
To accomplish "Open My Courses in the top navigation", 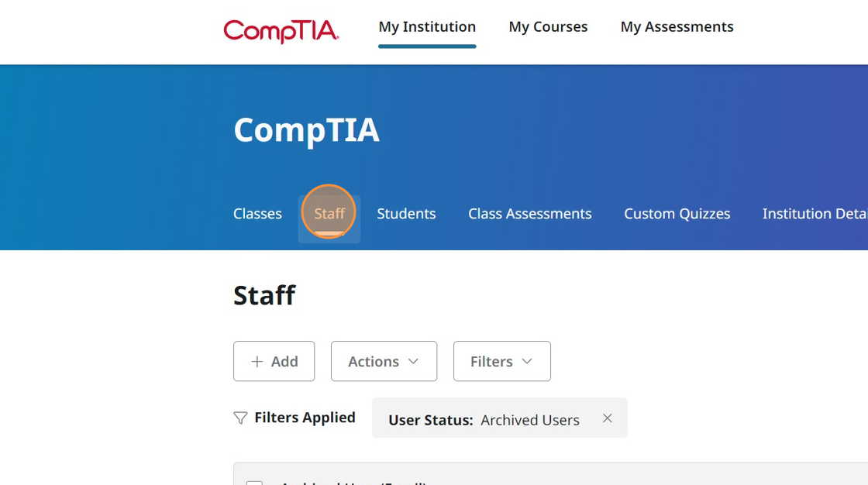I will (x=548, y=27).
